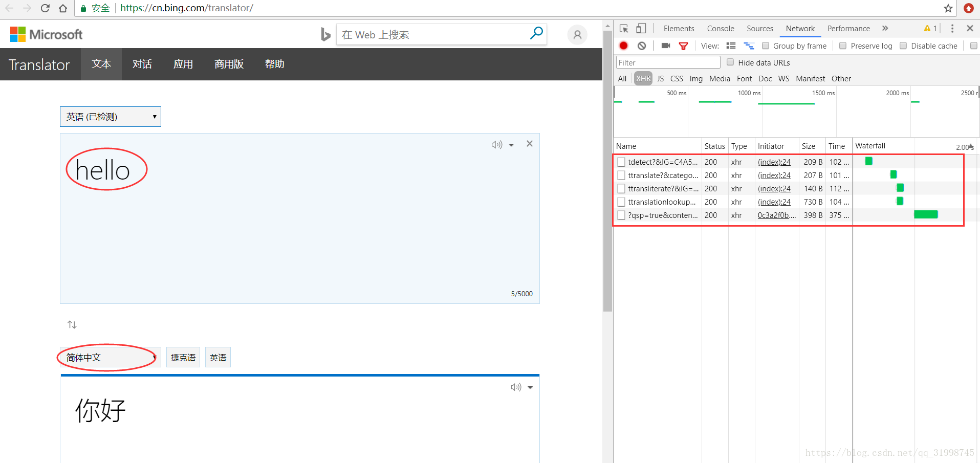This screenshot has width=980, height=463.
Task: Filter requests by XHR type
Action: point(643,78)
